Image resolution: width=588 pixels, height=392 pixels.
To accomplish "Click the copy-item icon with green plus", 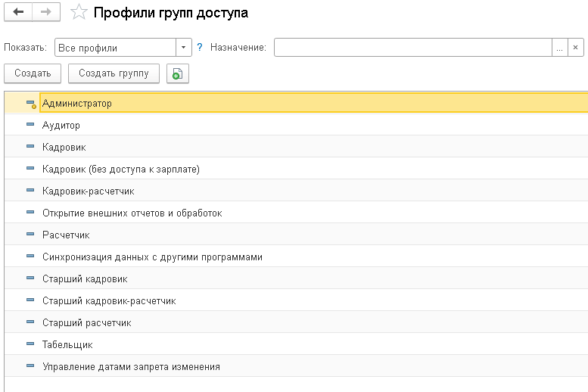I will (177, 73).
